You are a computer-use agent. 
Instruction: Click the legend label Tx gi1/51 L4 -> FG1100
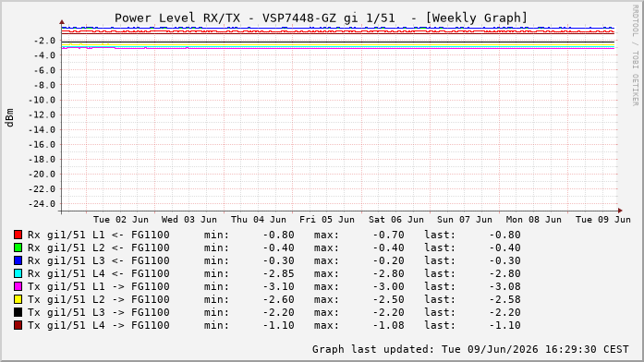[99, 325]
